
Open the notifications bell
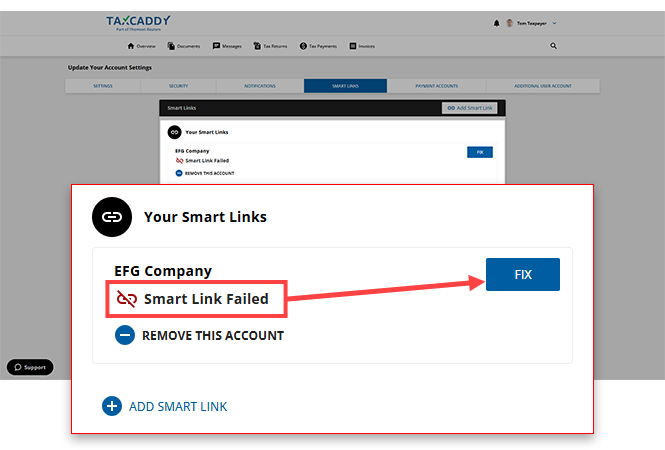point(496,23)
